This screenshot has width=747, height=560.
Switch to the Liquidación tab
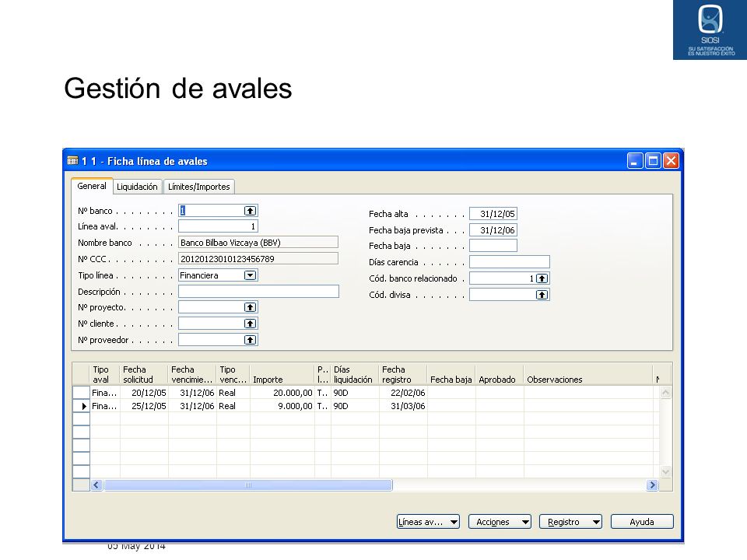137,187
